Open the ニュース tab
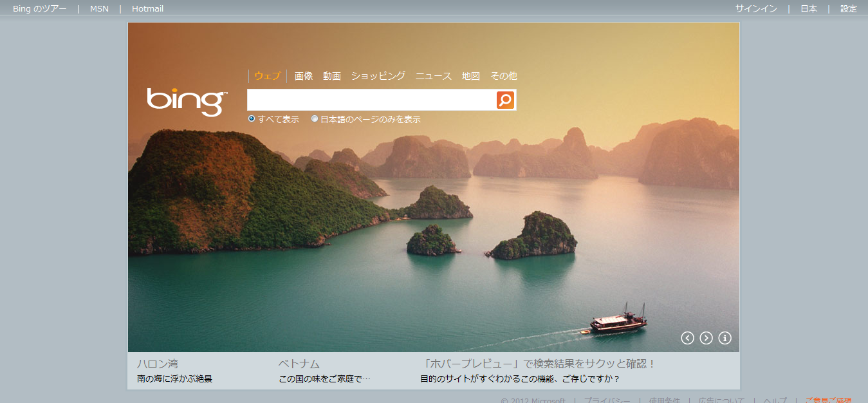This screenshot has height=403, width=868. click(x=434, y=76)
